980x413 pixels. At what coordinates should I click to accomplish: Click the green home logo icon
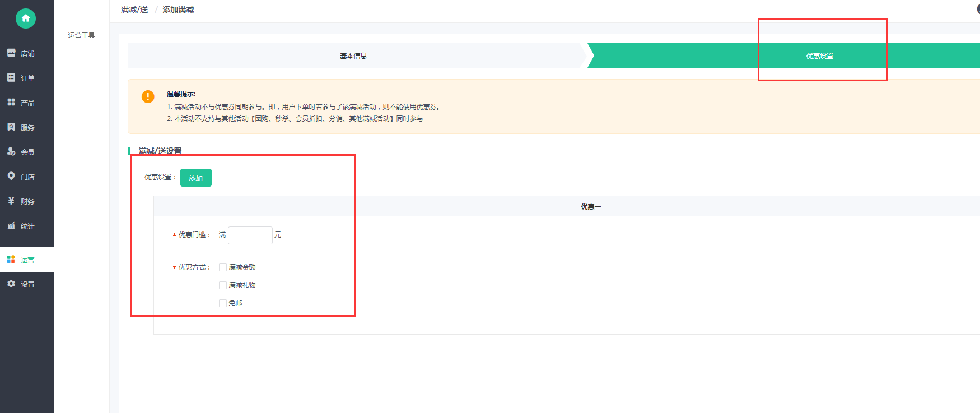[26, 18]
